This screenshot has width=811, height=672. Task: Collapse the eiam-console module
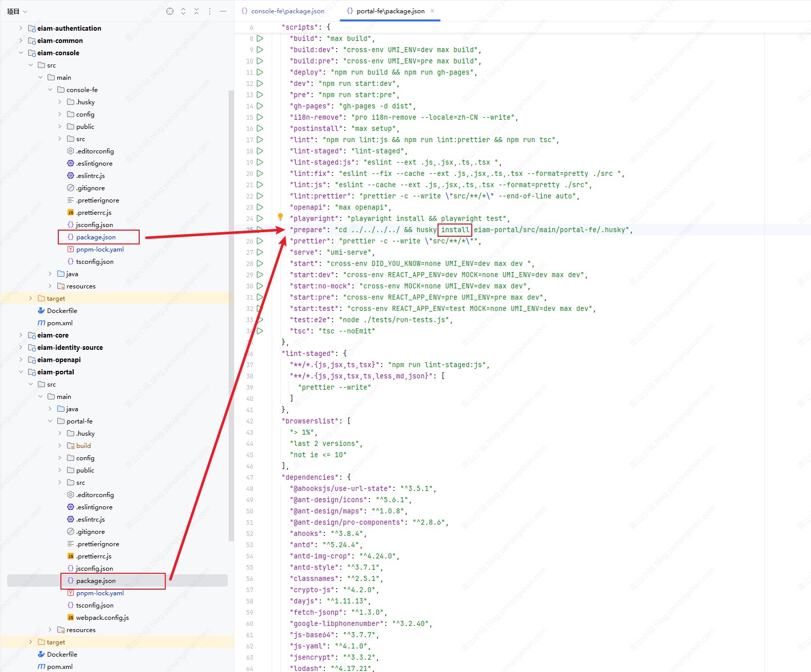pyautogui.click(x=21, y=53)
